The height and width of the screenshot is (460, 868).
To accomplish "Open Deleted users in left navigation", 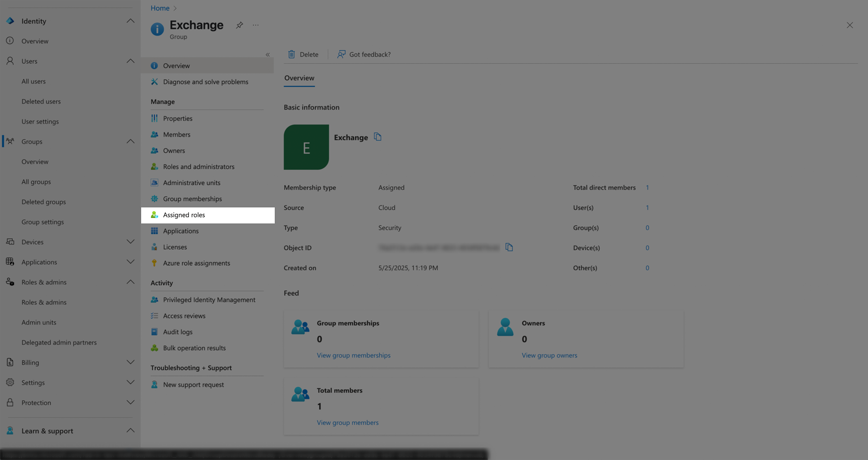I will (x=41, y=101).
